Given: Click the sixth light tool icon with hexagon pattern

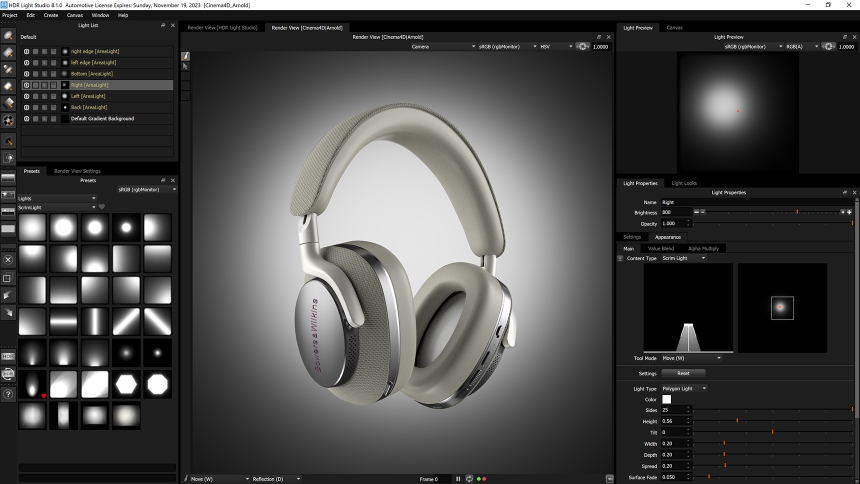Looking at the screenshot, I should [x=8, y=121].
